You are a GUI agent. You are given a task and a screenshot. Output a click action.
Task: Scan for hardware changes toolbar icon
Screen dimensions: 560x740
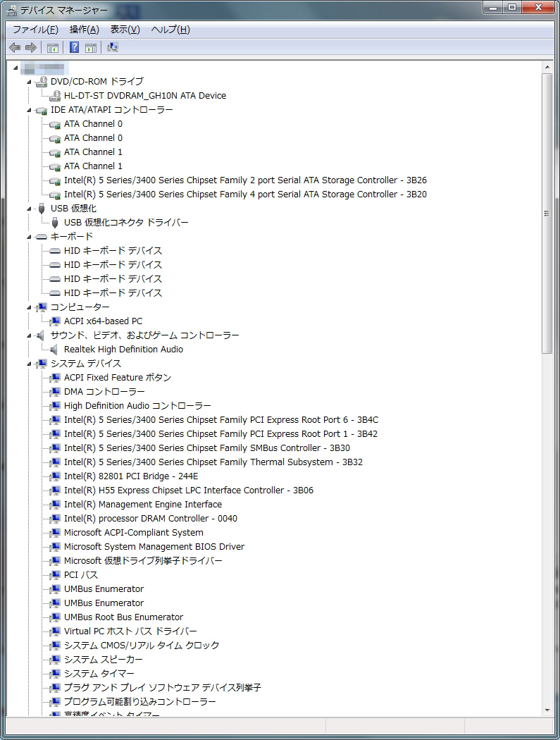point(113,47)
